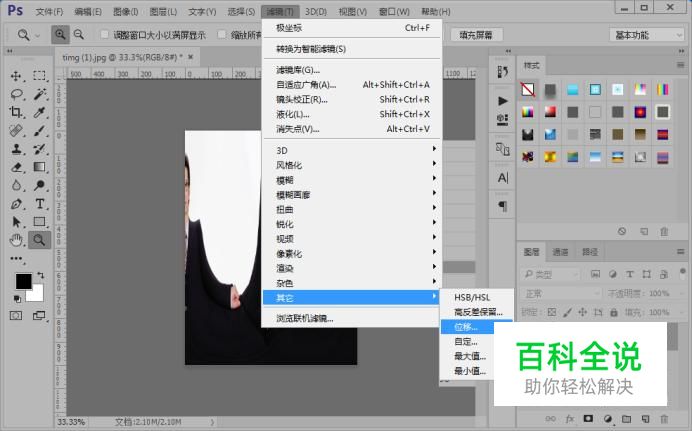Screen dimensions: 692x431
Task: Toggle lock position icon
Action: tap(583, 312)
